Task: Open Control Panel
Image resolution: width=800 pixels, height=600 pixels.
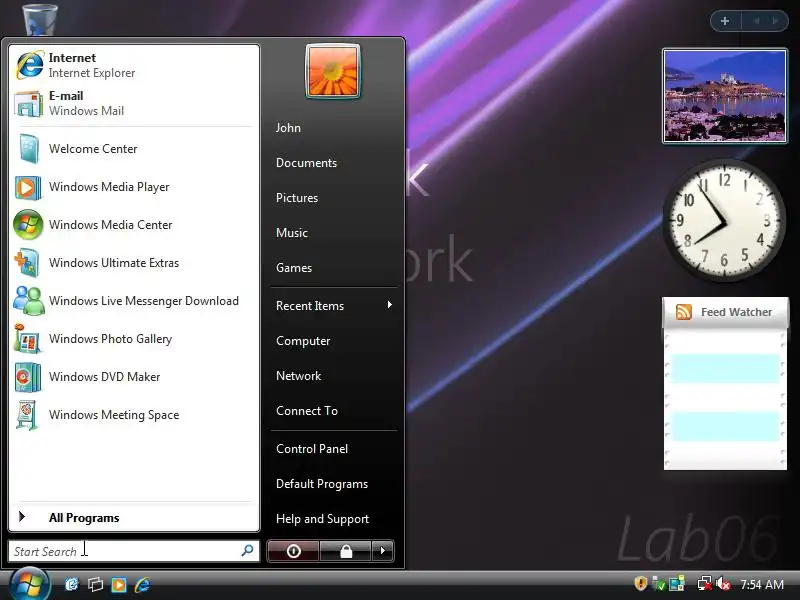Action: (312, 449)
